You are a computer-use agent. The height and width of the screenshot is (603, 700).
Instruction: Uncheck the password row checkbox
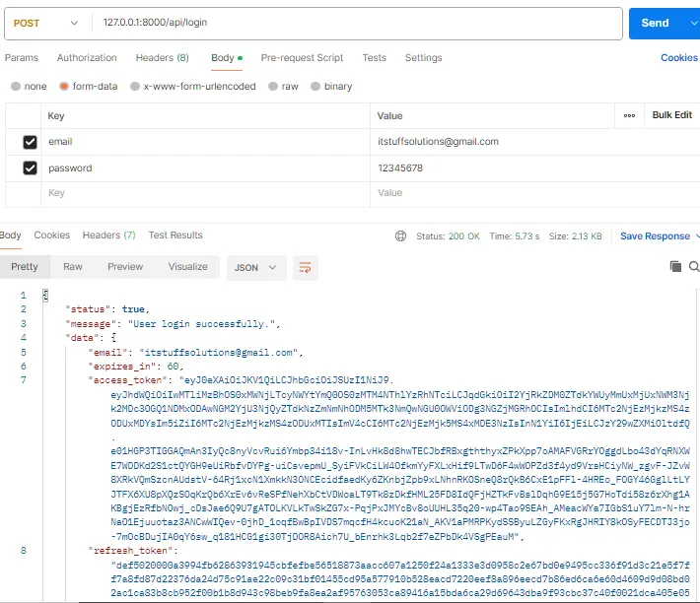(30, 168)
